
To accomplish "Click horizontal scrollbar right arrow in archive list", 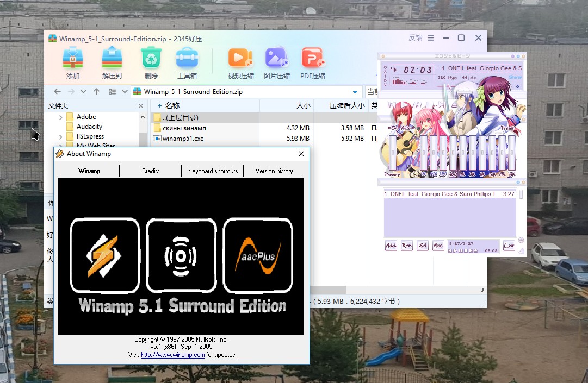I will tap(482, 290).
